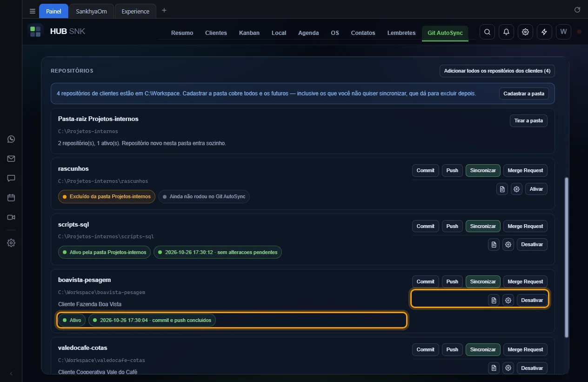Push the scripts-sql repository
The width and height of the screenshot is (588, 382).
point(452,226)
